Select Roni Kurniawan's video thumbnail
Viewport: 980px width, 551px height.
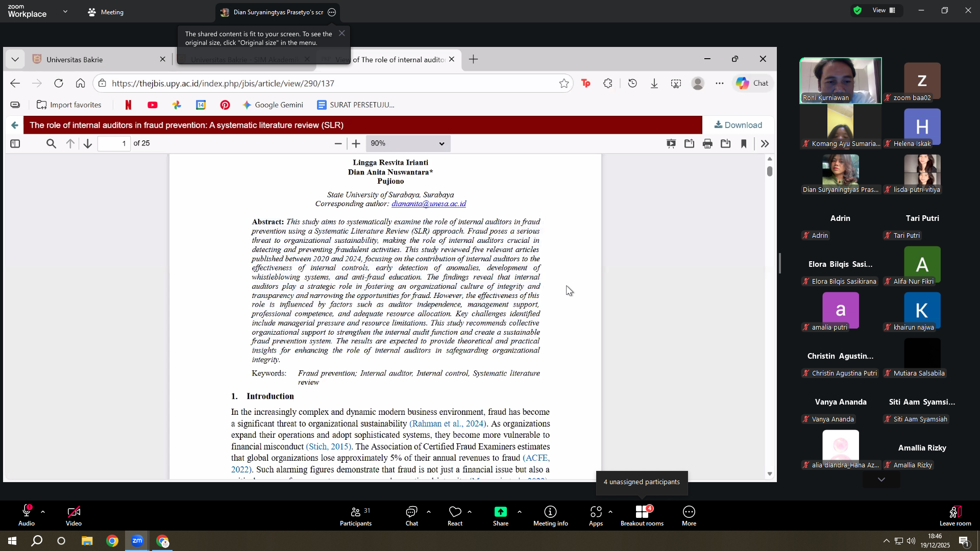click(x=840, y=81)
